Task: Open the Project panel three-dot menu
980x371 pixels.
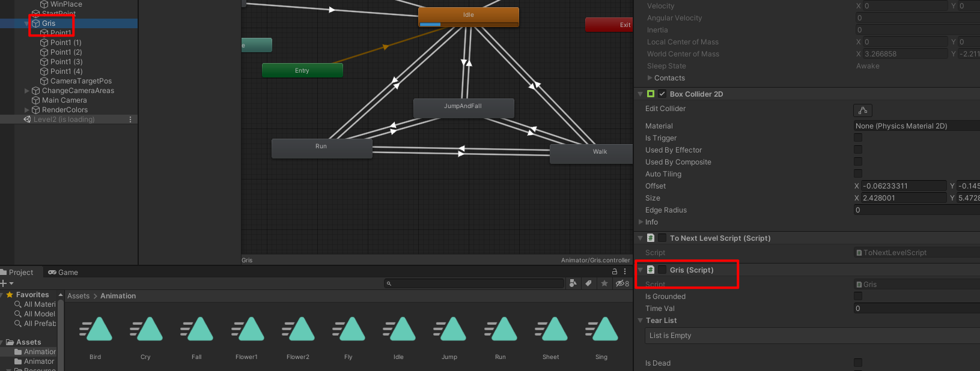Action: (x=625, y=272)
